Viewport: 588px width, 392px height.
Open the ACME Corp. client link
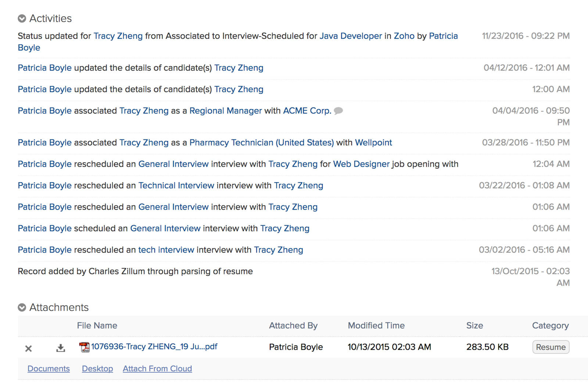tap(307, 111)
